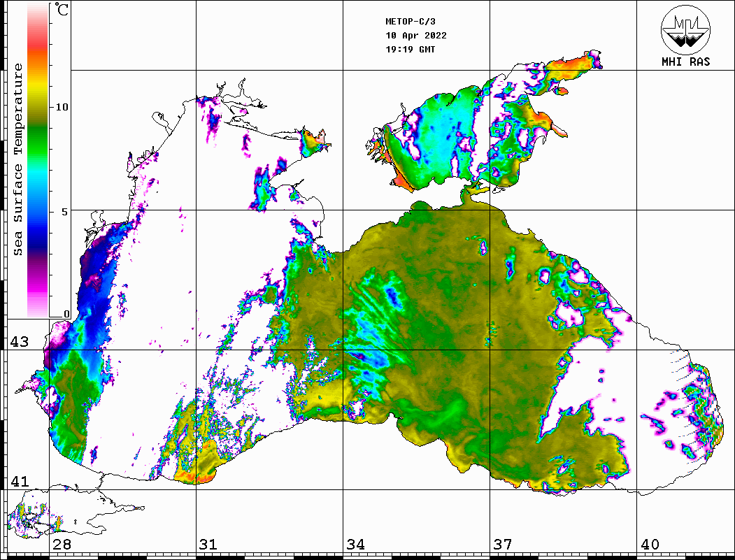The height and width of the screenshot is (560, 735).
Task: Click the longitude label '34'
Action: 355,545
